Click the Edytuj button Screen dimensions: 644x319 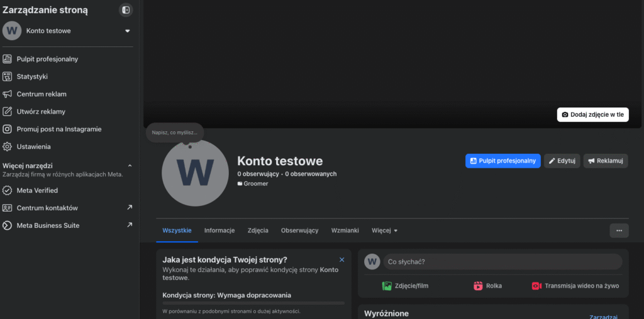(562, 161)
